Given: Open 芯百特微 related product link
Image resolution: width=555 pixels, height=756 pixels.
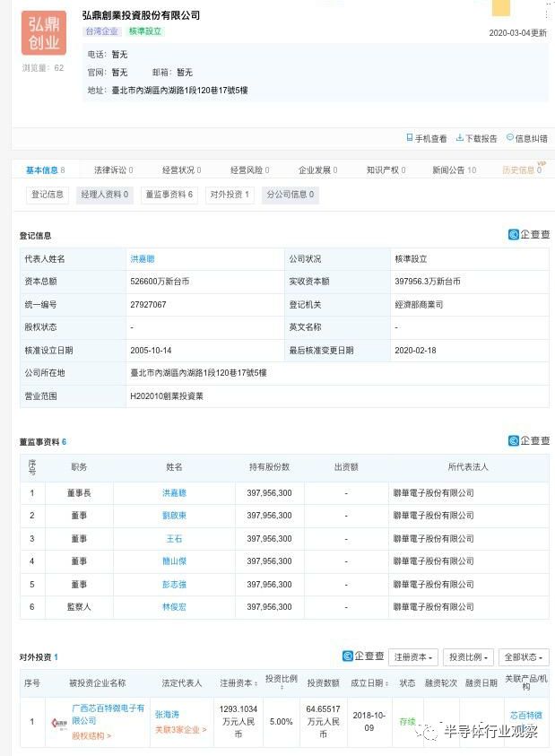Looking at the screenshot, I should pyautogui.click(x=526, y=716).
